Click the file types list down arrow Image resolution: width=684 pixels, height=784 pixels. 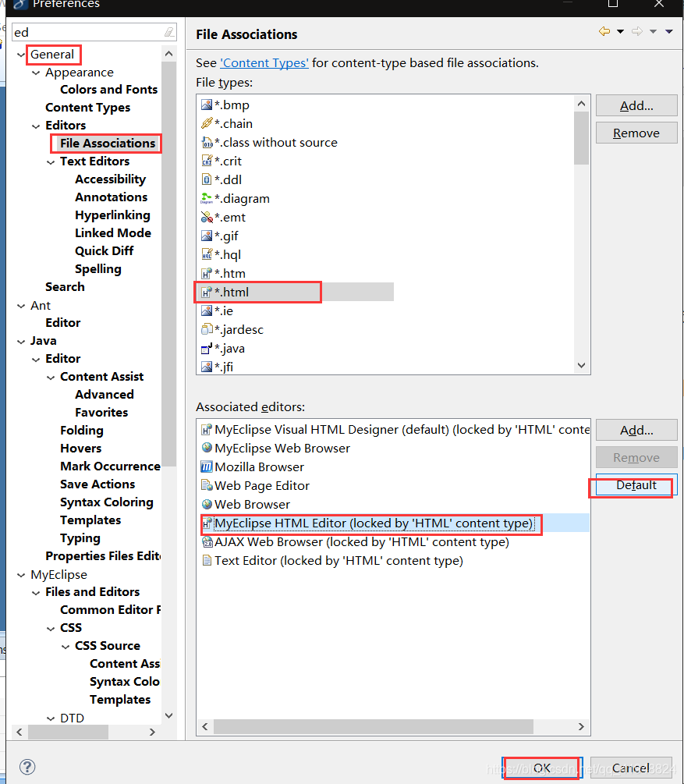pyautogui.click(x=581, y=366)
